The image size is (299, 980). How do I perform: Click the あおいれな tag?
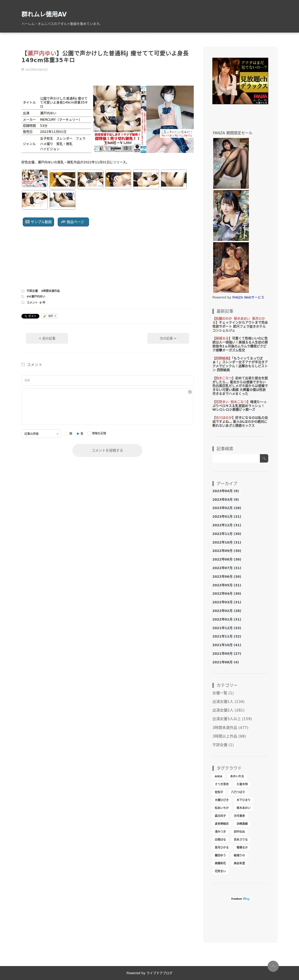click(237, 776)
